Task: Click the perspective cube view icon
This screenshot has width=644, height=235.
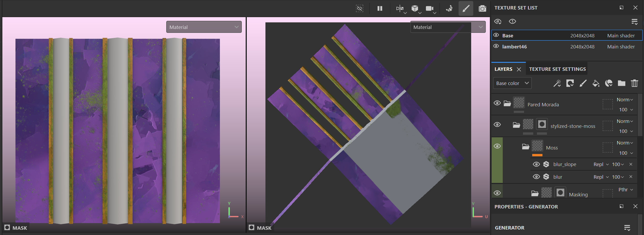Action: click(415, 8)
